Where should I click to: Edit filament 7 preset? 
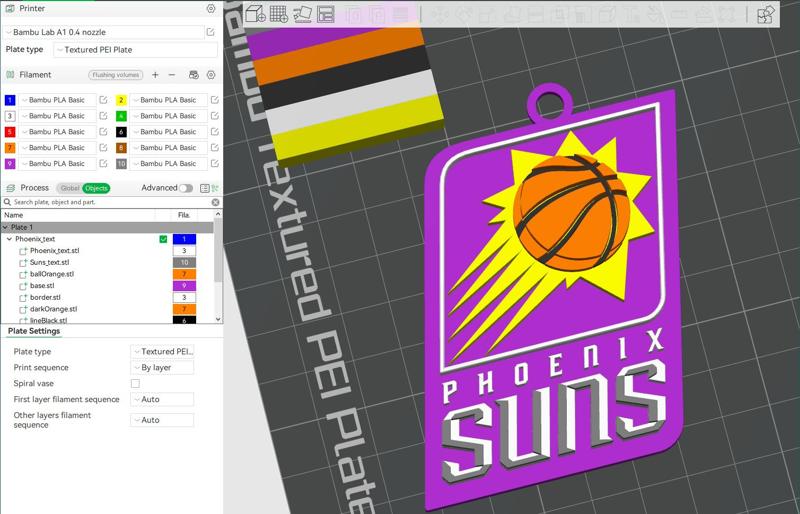pyautogui.click(x=104, y=148)
